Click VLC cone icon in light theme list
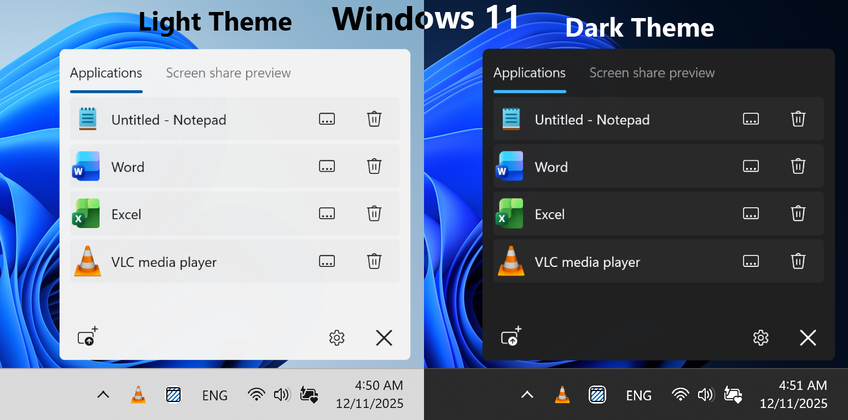The height and width of the screenshot is (420, 848). (88, 261)
